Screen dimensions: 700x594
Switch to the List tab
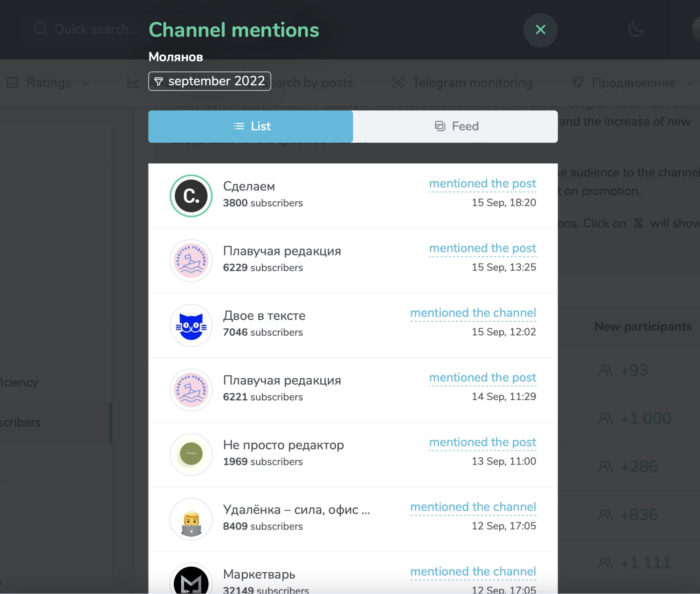point(251,126)
